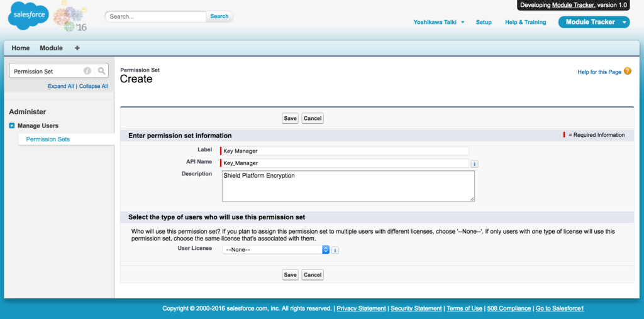Click Expand All link
Screen dimensions: 644x319
coord(61,86)
